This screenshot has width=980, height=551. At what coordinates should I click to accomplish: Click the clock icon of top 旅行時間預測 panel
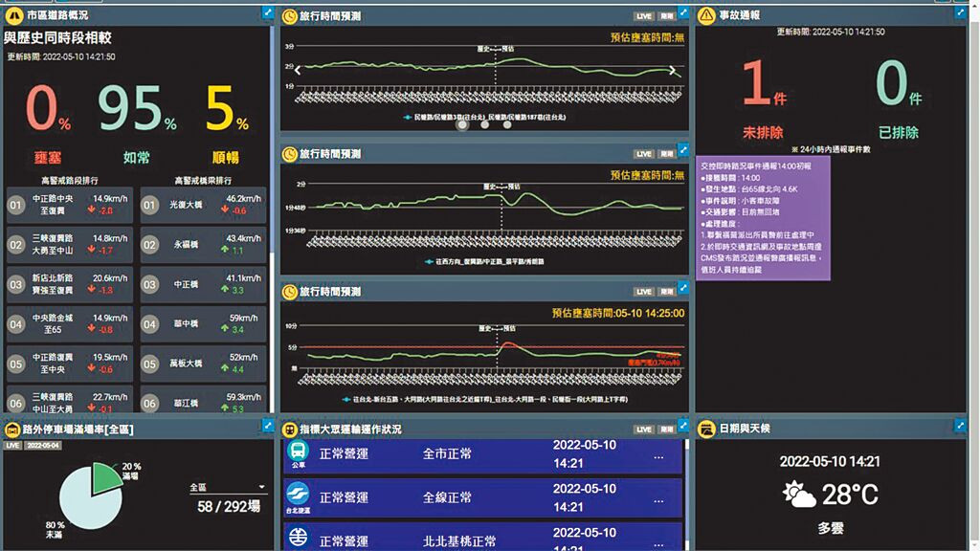point(291,16)
